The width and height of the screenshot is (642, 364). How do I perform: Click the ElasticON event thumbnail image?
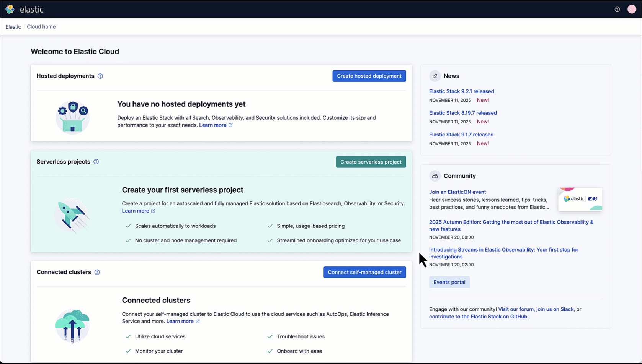coord(580,199)
